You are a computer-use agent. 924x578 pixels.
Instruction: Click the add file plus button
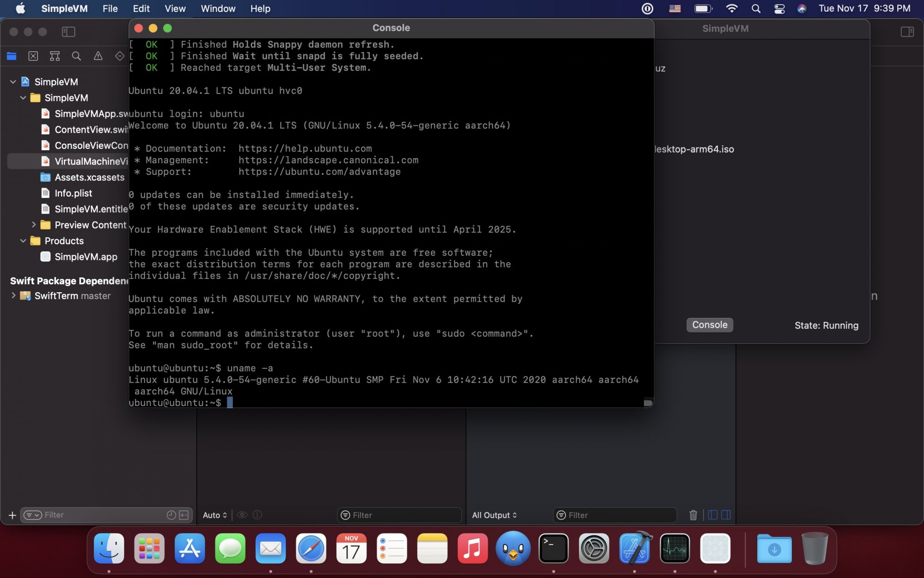point(12,515)
